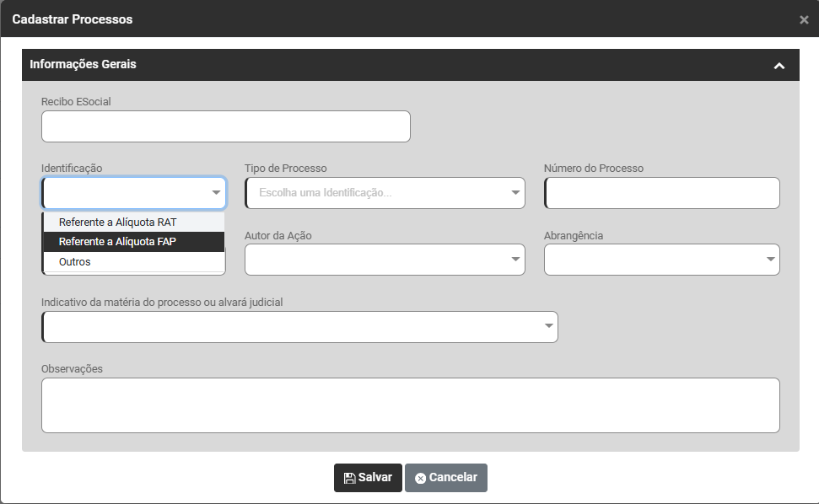Click the Observações text area
Viewport: 819px width, 504px height.
[x=410, y=405]
